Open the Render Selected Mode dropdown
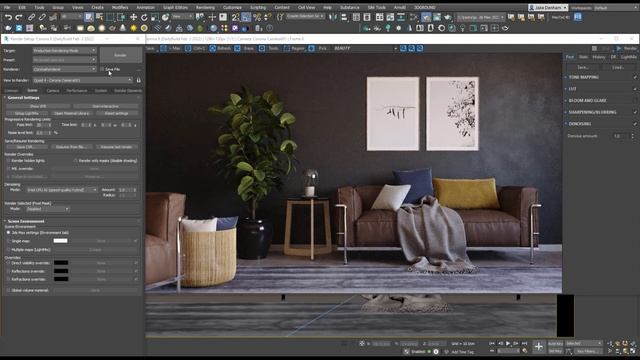This screenshot has height=360, width=640. click(48, 209)
